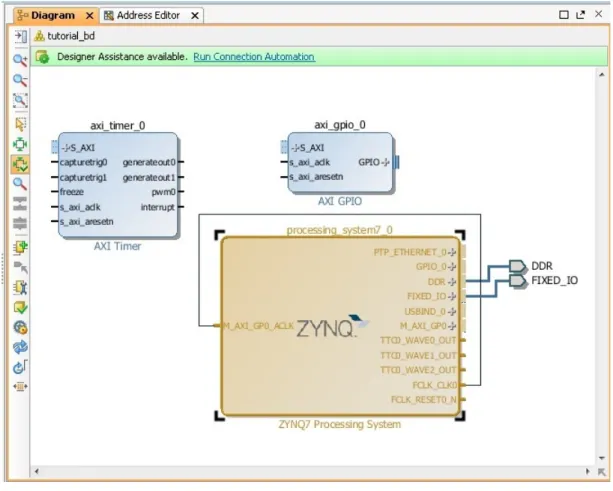This screenshot has width=613, height=491.
Task: Expand S_AXI interface on axi_timer_0
Action: tap(66, 148)
